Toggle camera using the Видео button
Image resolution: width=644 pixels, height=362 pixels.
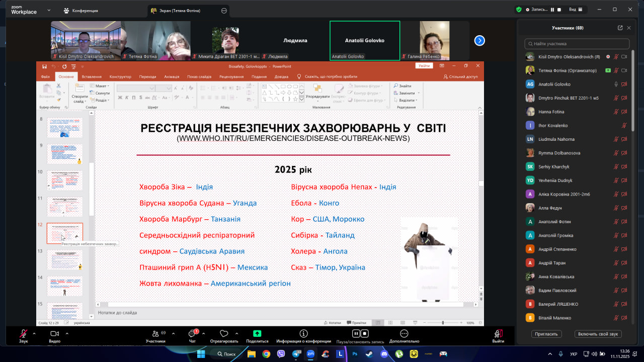click(x=54, y=334)
